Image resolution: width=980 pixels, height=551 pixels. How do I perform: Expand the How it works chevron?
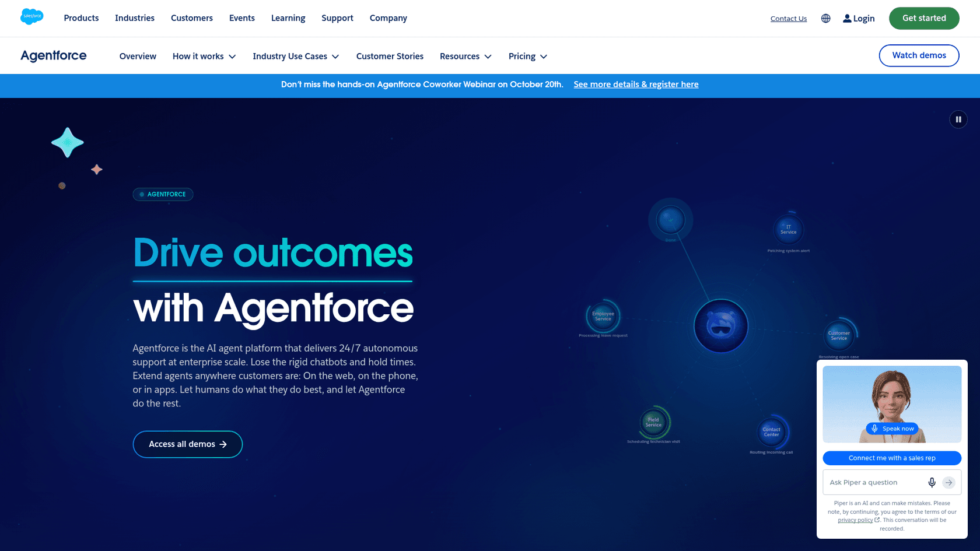click(232, 57)
